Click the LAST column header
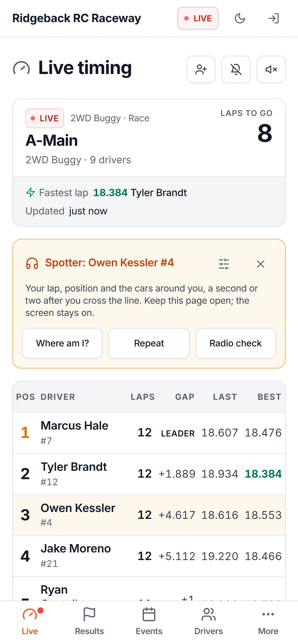The width and height of the screenshot is (298, 644). 225,397
